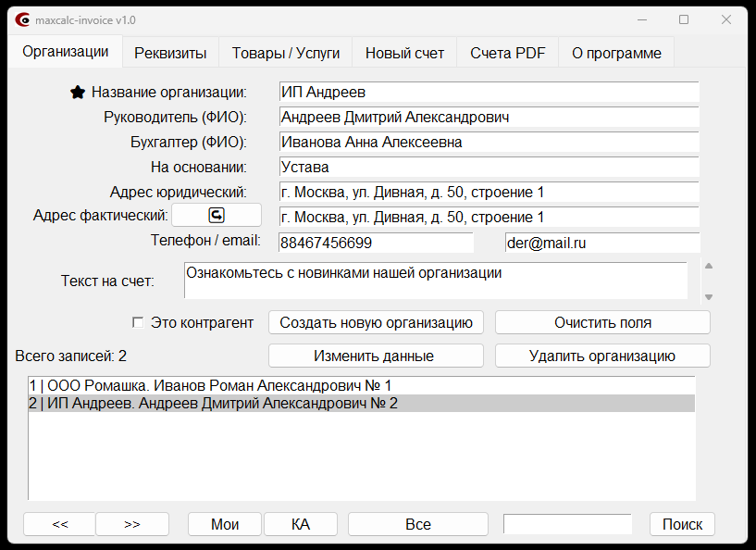Select list row 1 | ООО Ромашка
The width and height of the screenshot is (756, 550).
(x=362, y=386)
